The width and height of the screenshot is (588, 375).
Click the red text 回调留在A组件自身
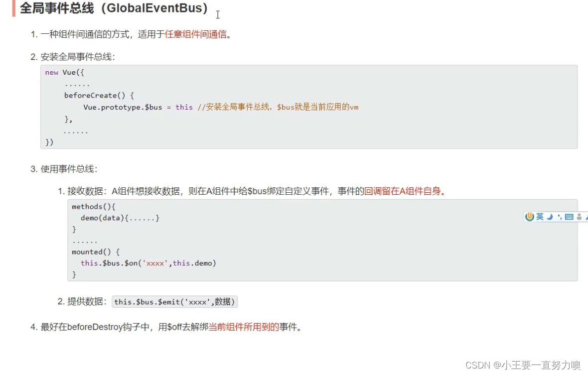(403, 191)
